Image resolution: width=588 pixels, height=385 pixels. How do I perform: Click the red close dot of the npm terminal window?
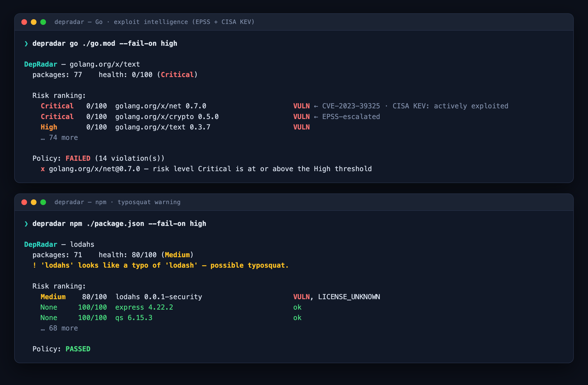pyautogui.click(x=24, y=202)
